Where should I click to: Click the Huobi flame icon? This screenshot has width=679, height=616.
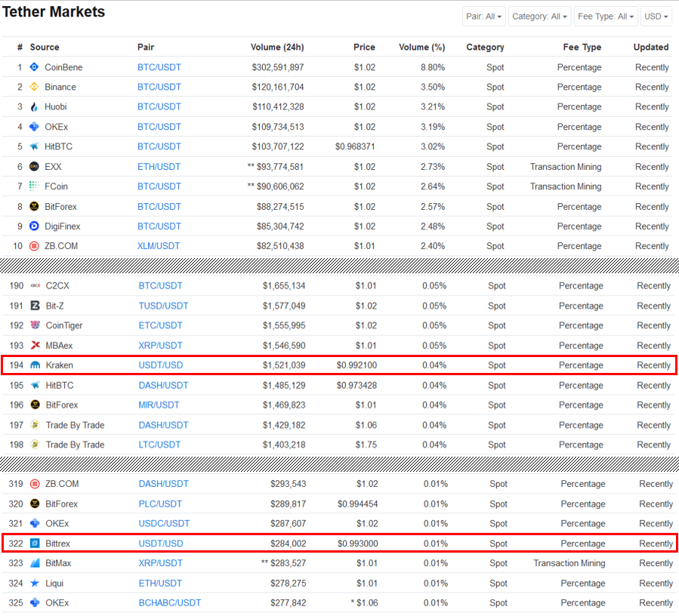[x=34, y=107]
